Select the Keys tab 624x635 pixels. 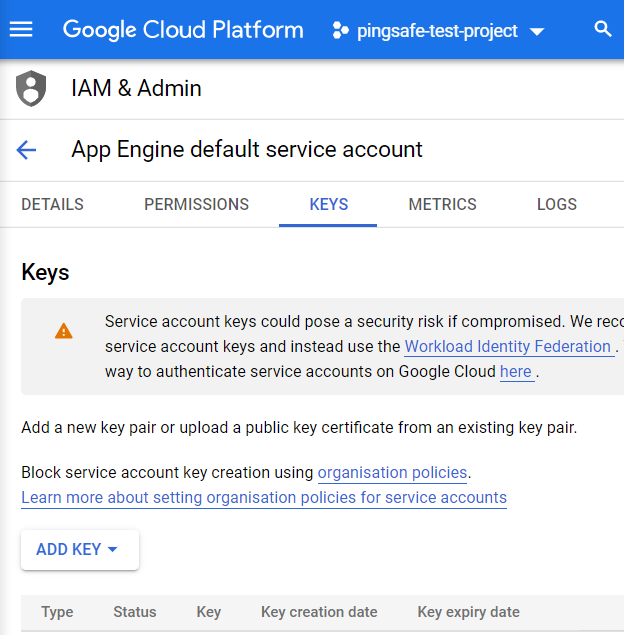[328, 204]
